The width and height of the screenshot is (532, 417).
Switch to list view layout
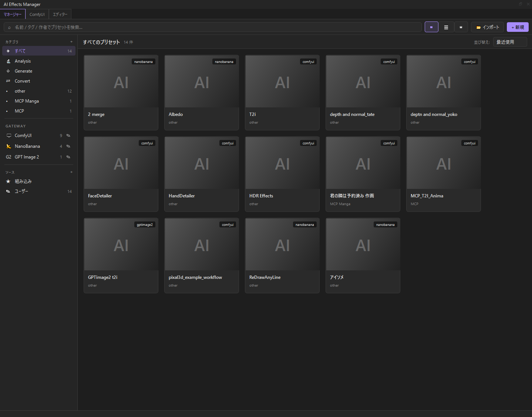446,27
